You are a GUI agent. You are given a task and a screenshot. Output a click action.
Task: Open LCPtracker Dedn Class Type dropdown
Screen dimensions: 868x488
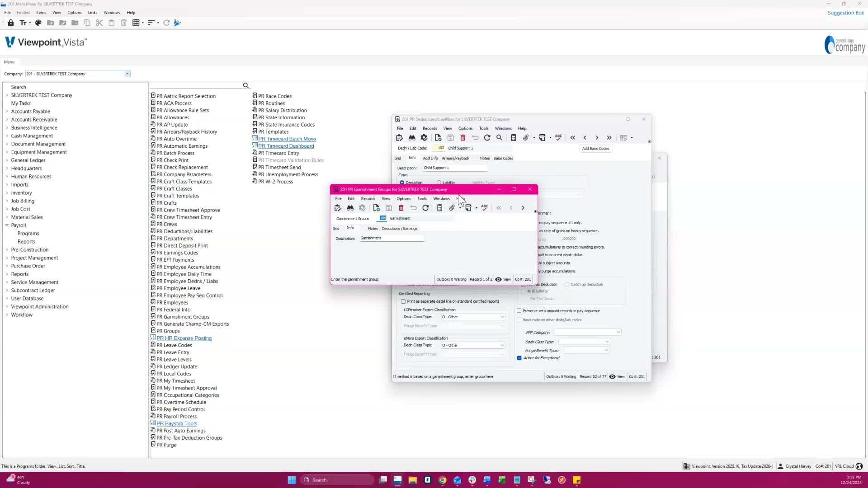(x=502, y=317)
